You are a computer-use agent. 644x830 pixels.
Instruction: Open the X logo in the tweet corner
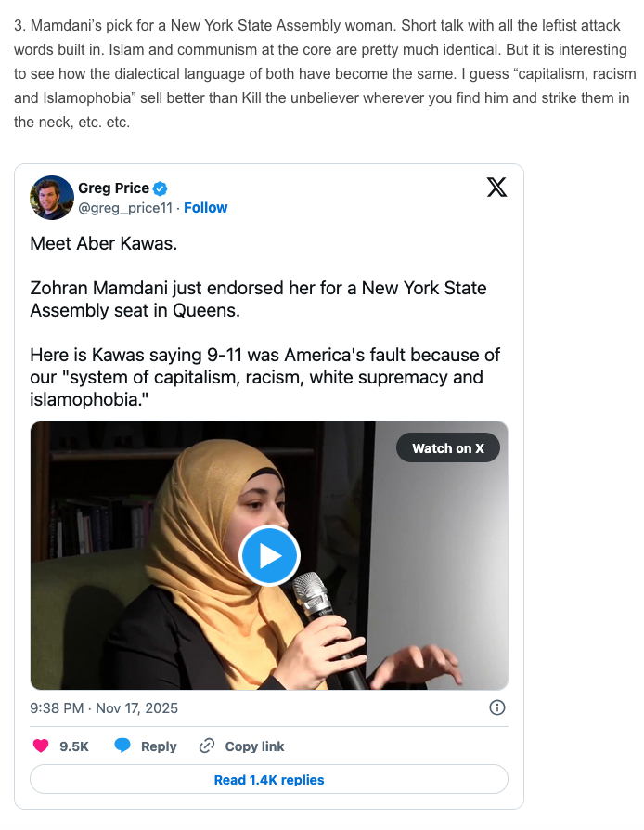coord(496,187)
